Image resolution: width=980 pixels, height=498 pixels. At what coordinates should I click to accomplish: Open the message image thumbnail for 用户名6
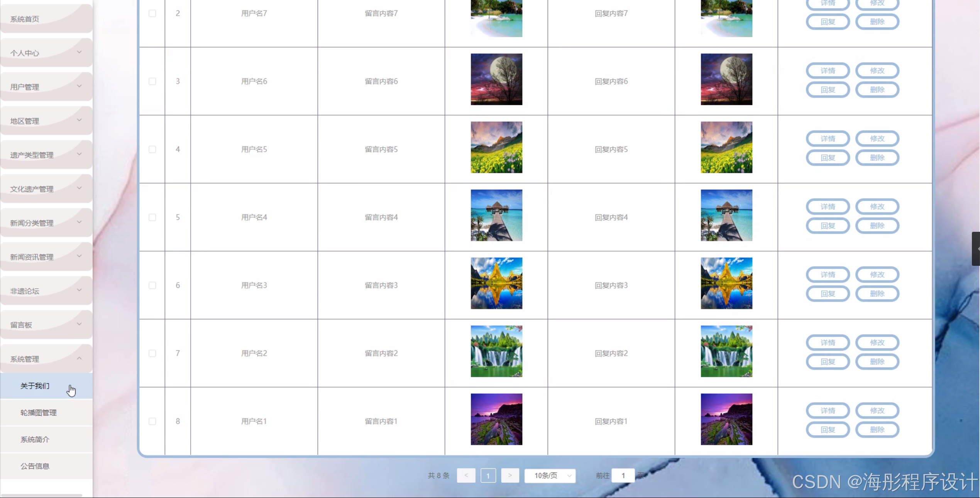click(x=496, y=79)
